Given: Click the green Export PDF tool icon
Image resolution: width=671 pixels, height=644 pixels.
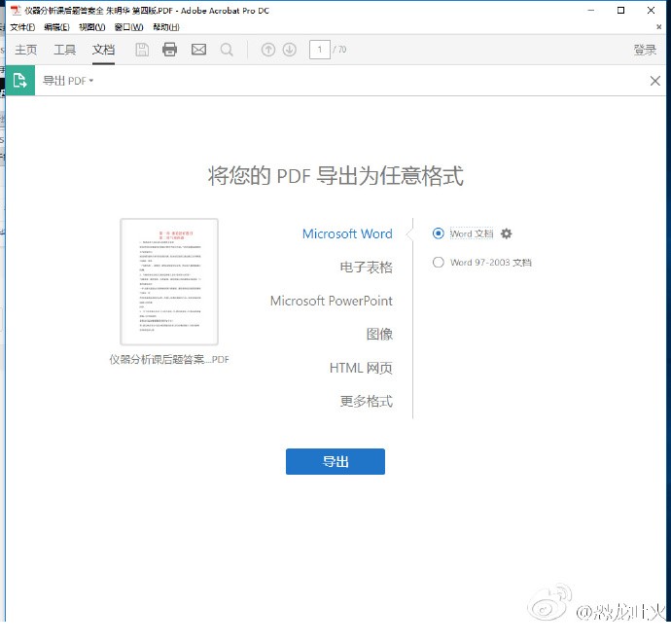Looking at the screenshot, I should [x=20, y=80].
